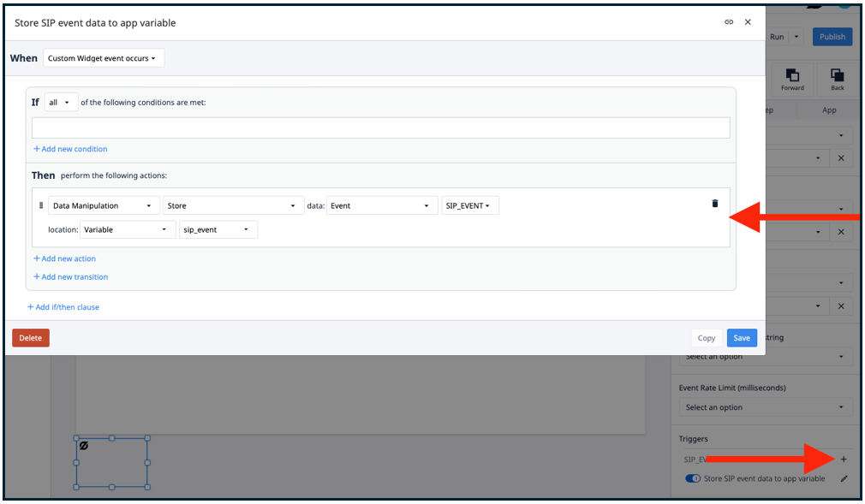865x504 pixels.
Task: Click the red Delete button
Action: (x=31, y=338)
